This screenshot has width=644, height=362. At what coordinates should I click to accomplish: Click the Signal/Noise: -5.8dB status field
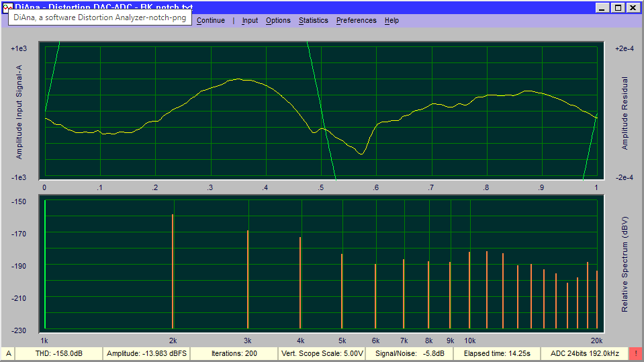410,353
